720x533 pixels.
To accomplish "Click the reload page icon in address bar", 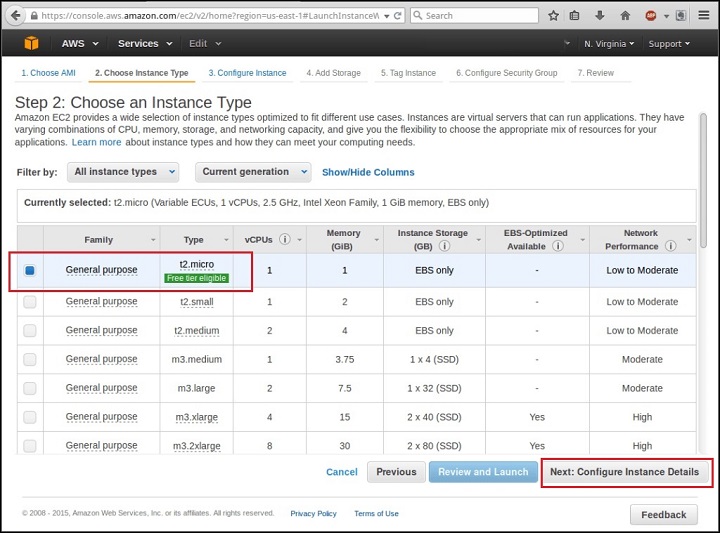I will 398,16.
